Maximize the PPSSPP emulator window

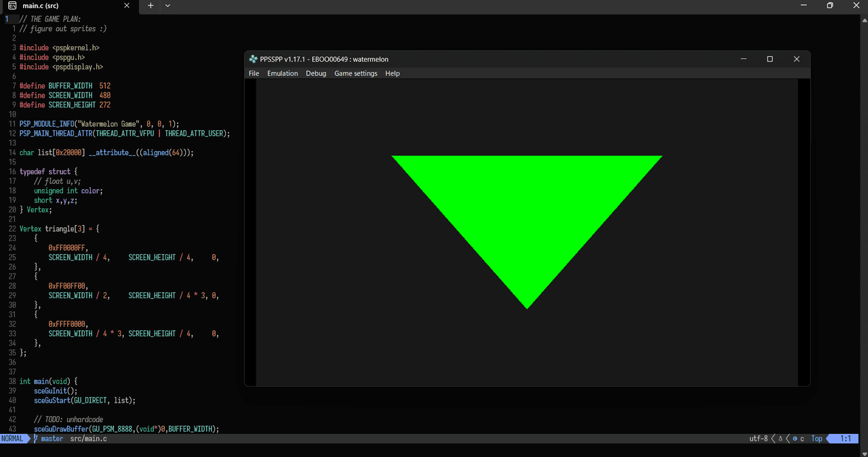pos(770,59)
